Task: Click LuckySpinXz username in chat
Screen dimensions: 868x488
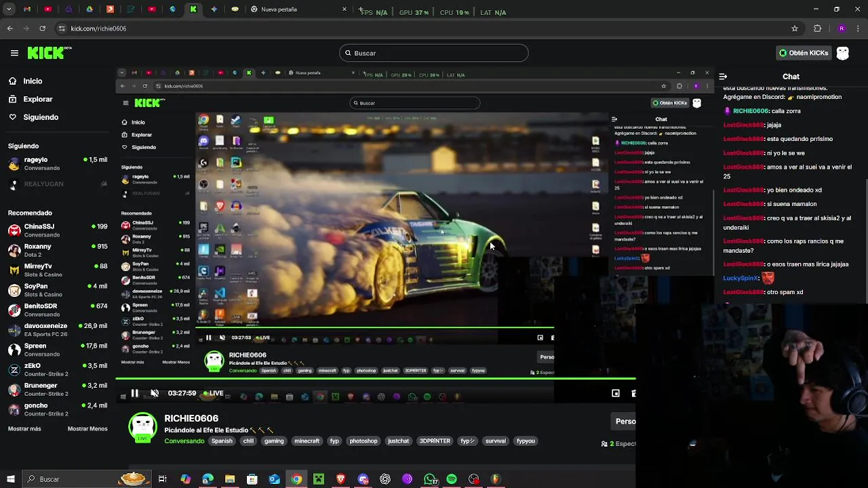Action: [x=741, y=278]
